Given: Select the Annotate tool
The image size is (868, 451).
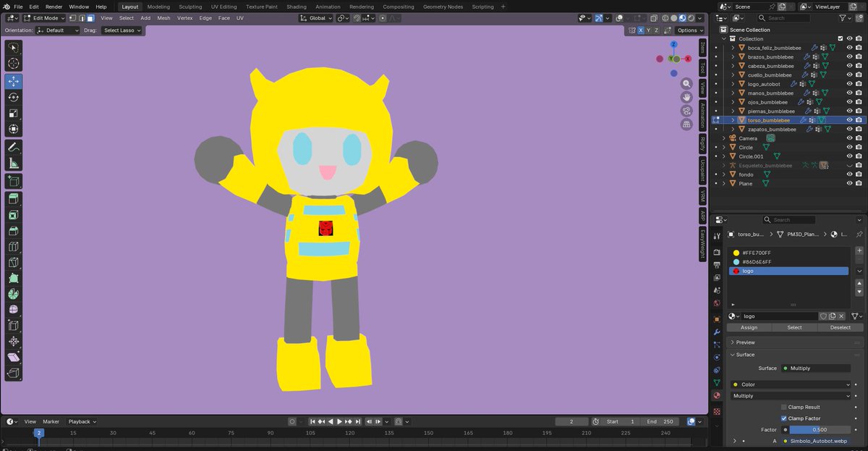Looking at the screenshot, I should 13,147.
